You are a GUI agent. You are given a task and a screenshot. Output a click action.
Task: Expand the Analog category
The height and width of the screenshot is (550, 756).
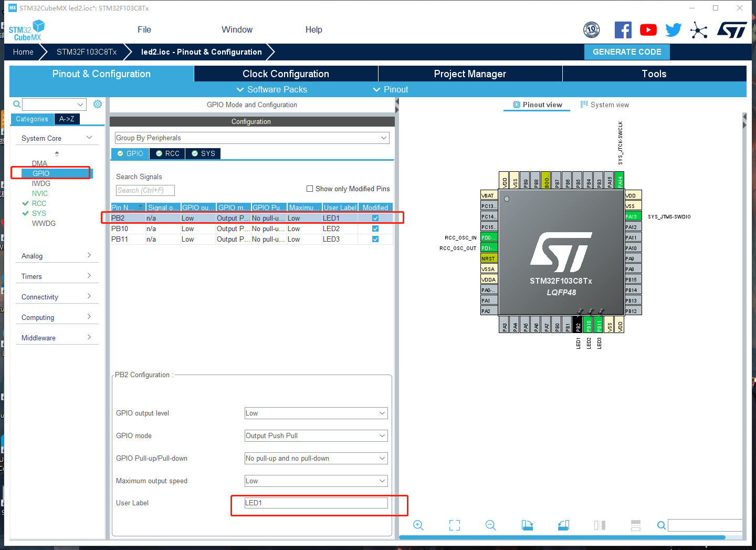point(57,256)
